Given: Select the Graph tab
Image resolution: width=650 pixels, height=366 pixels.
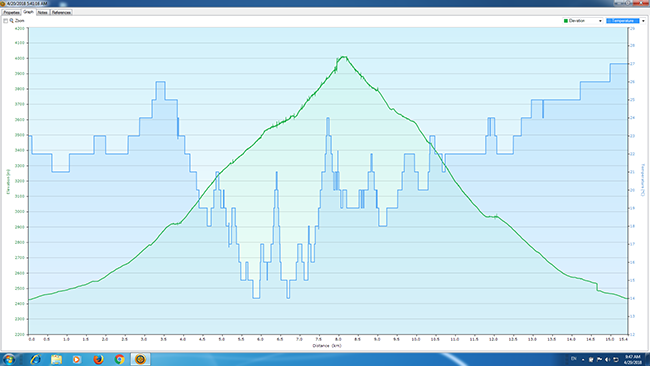Looking at the screenshot, I should pos(28,12).
